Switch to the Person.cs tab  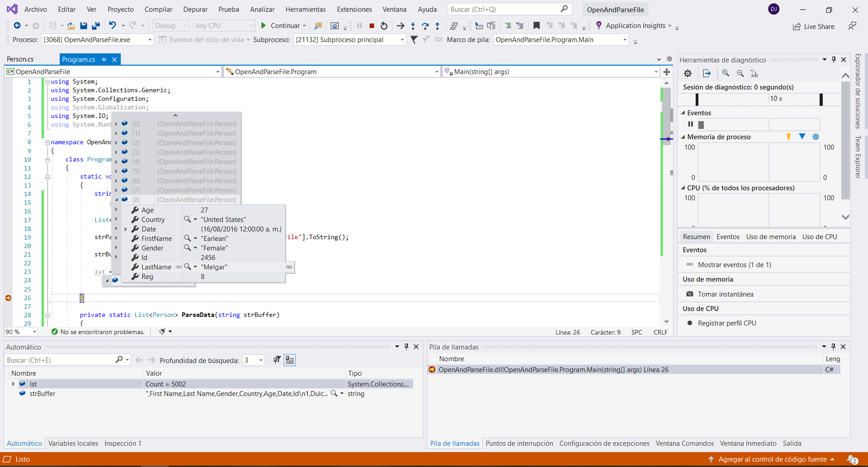click(20, 59)
